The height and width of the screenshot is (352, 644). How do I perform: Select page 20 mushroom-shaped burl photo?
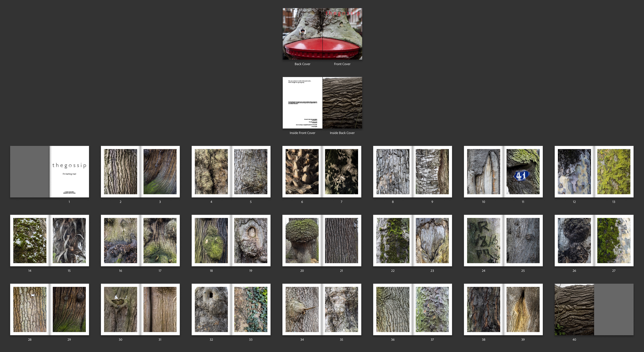(302, 240)
